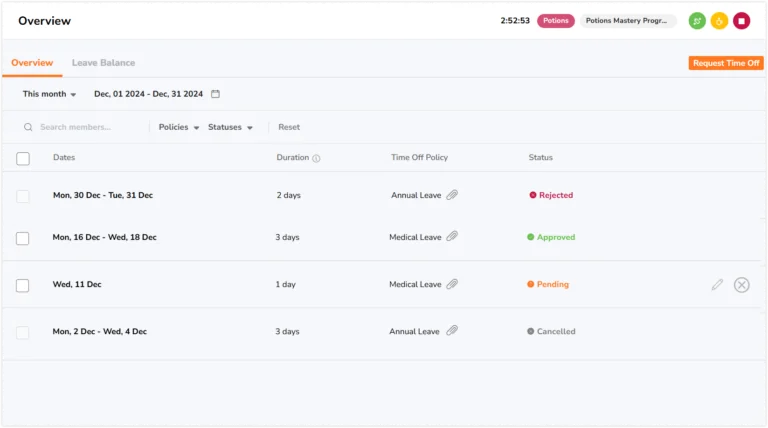
Task: Click the Mon, 16 Dec - Wed, 18 Dec date text
Action: 104,237
